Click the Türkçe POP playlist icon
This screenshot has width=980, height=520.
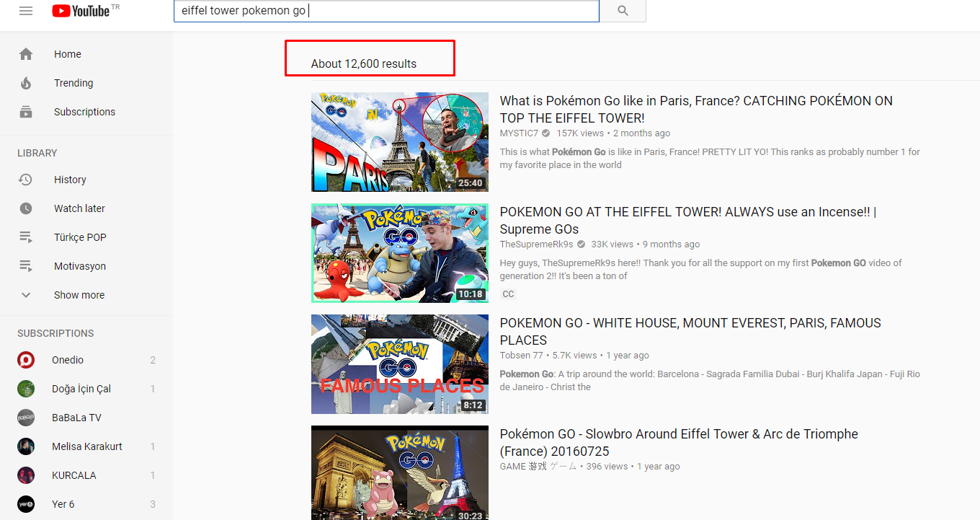point(26,237)
